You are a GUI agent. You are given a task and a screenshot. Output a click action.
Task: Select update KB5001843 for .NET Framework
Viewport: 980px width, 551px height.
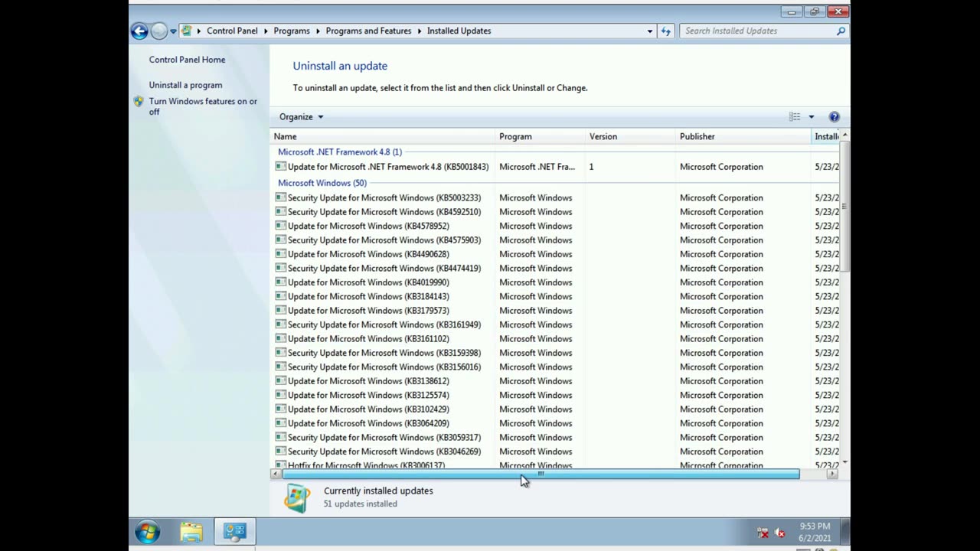pyautogui.click(x=387, y=167)
